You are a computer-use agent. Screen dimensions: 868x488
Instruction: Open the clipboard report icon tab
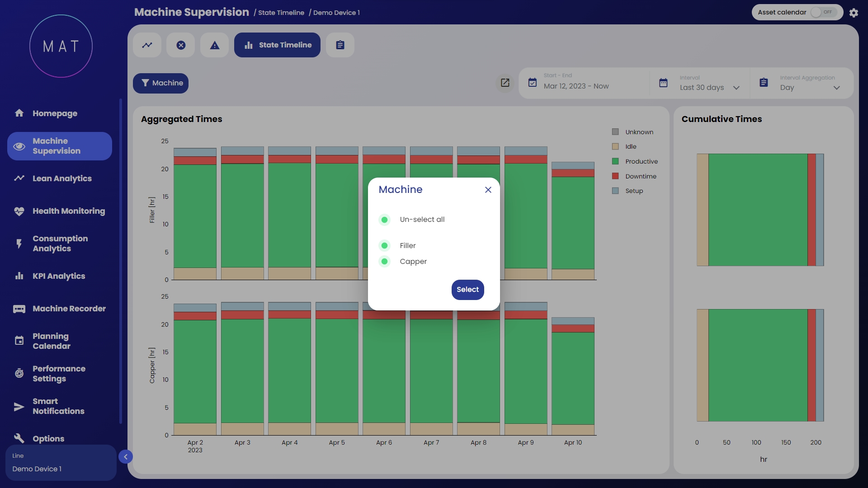click(x=340, y=45)
